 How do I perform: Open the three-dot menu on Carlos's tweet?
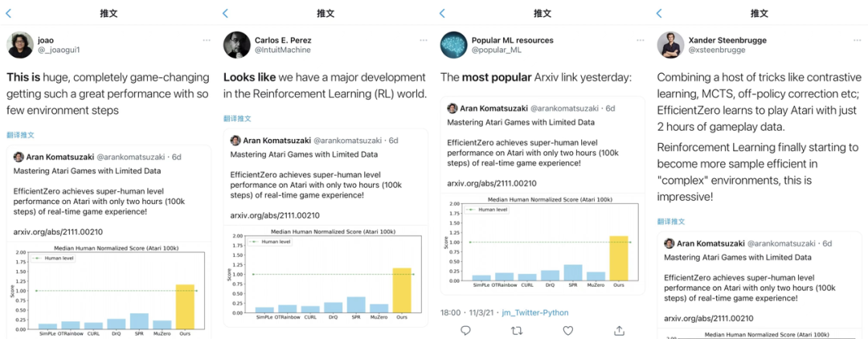coord(423,40)
